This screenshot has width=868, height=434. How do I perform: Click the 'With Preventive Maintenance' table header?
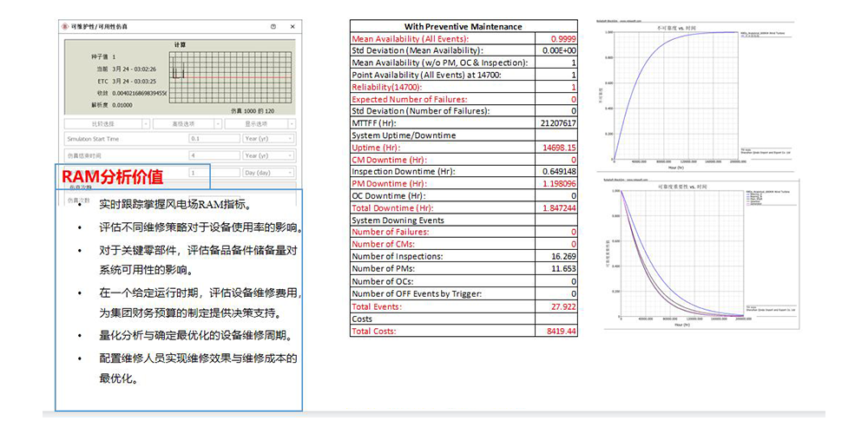tap(464, 26)
